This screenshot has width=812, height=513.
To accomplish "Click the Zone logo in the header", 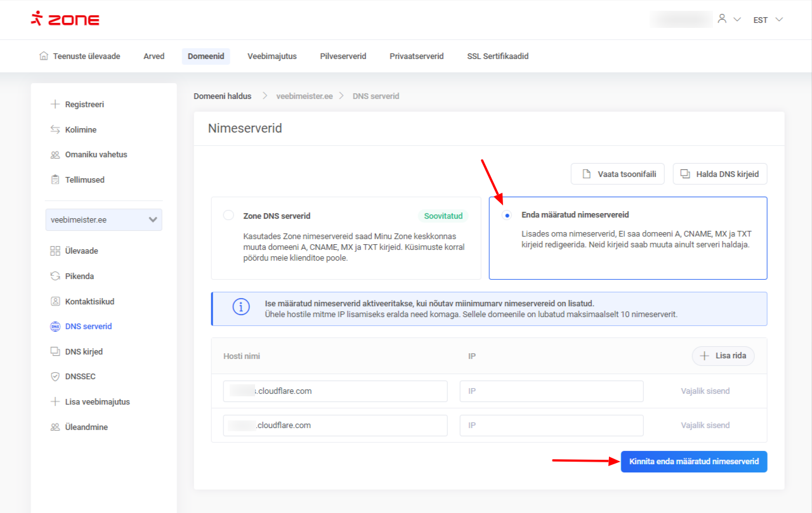I will (65, 19).
